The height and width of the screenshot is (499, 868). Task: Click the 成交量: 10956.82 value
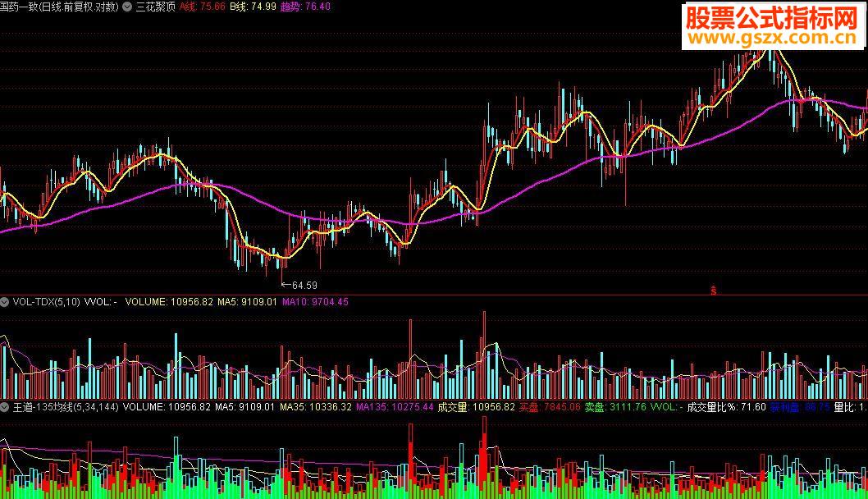(x=477, y=407)
